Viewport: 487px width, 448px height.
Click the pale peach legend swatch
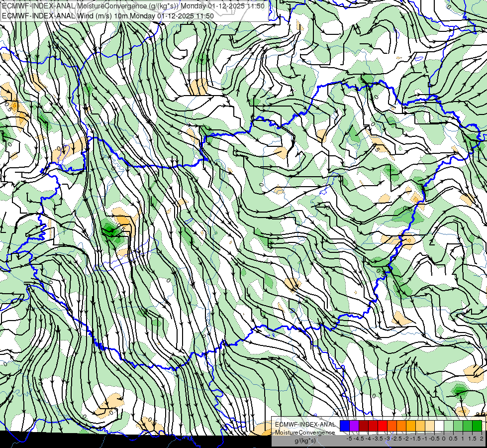430,426
